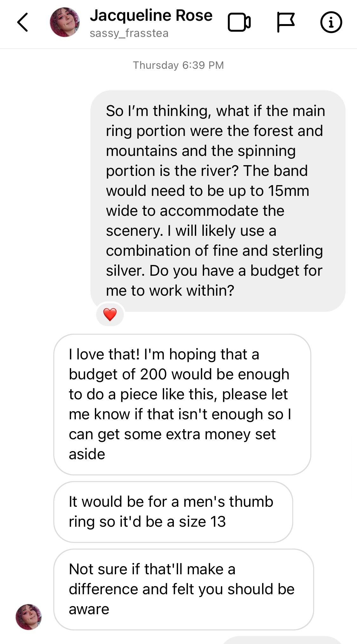Screen dimensions: 357x644
Task: Tap the red heart reaction
Action: 110,314
